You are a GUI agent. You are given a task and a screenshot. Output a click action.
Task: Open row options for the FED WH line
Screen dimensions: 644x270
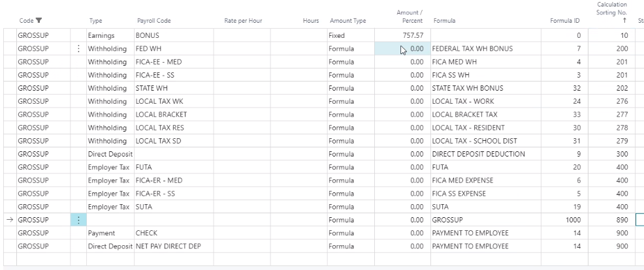pos(78,49)
